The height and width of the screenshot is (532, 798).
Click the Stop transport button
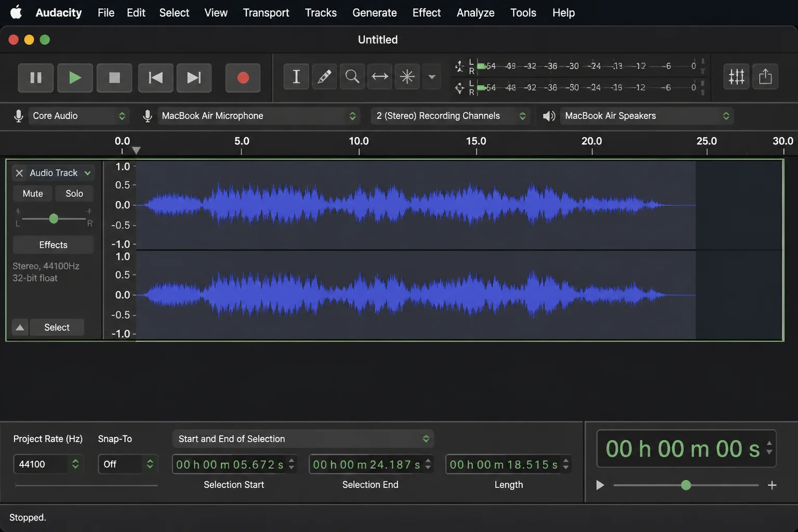coord(114,78)
